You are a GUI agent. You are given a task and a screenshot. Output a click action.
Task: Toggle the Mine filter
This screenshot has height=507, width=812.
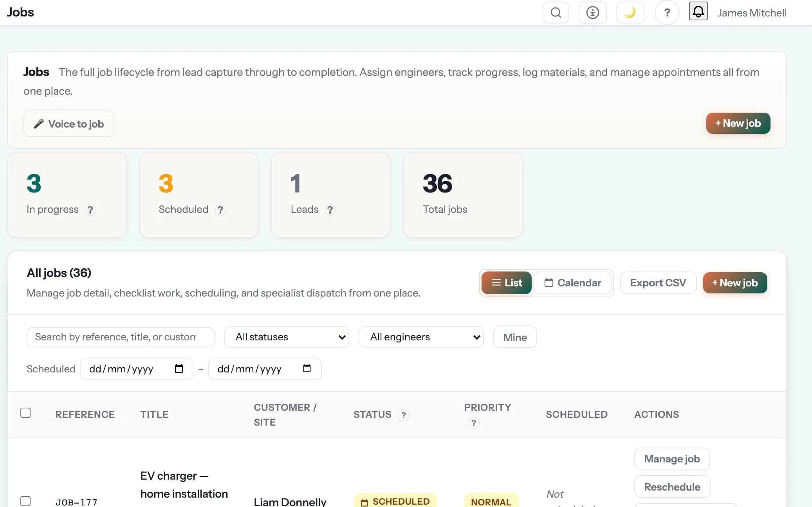click(x=515, y=337)
